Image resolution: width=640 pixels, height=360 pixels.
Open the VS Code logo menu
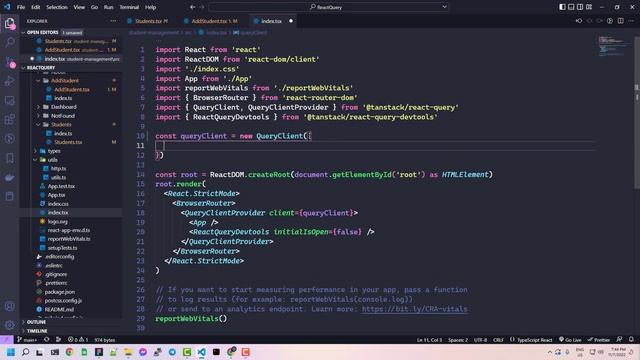coord(7,7)
